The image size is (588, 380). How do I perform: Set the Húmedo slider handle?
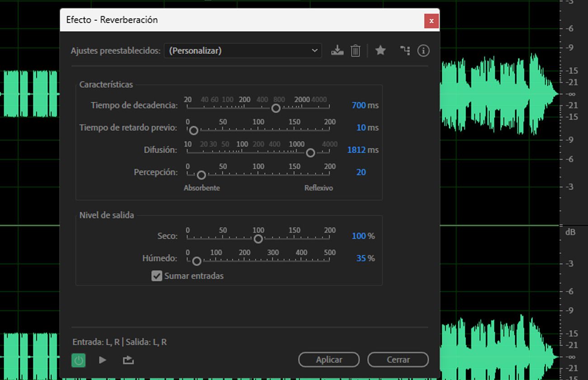pos(196,261)
